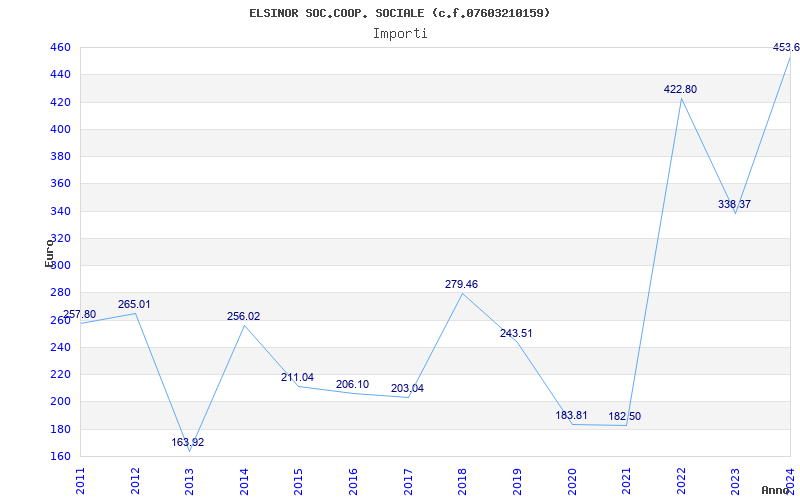Click the 2024 x-axis year label
Image resolution: width=800 pixels, height=500 pixels.
point(790,481)
